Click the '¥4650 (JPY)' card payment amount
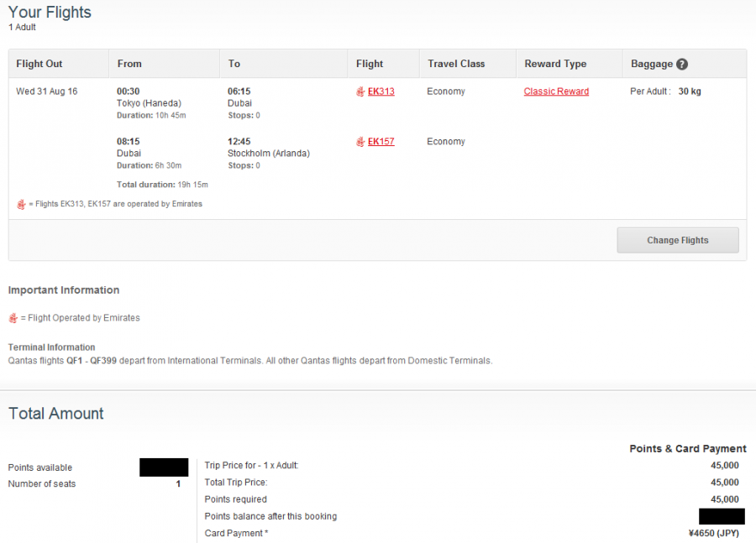 pyautogui.click(x=713, y=534)
